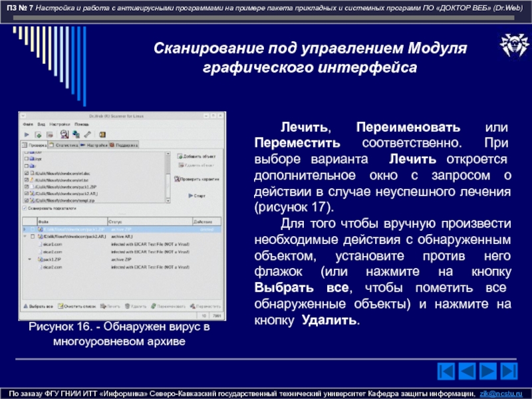Click the Статус column header
Viewport: 532px width, 399px height.
click(x=150, y=221)
